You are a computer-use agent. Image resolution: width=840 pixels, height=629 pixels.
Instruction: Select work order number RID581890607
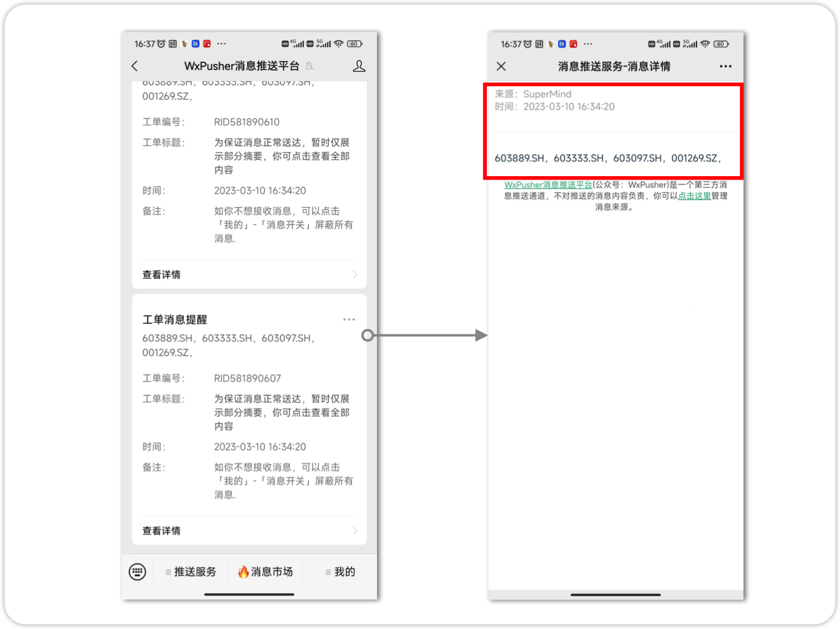pyautogui.click(x=247, y=378)
